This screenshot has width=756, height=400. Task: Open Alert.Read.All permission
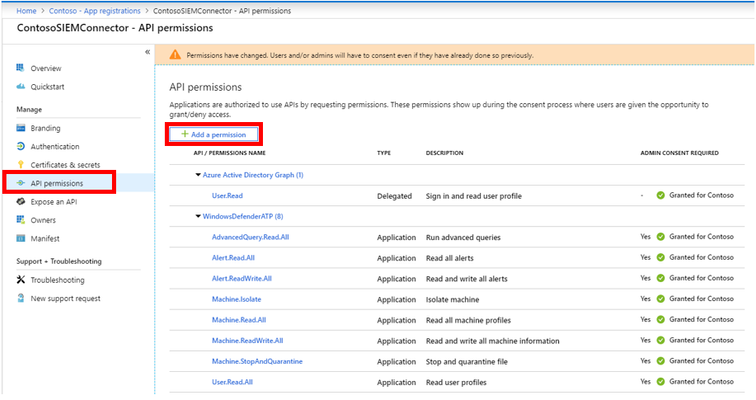[233, 258]
